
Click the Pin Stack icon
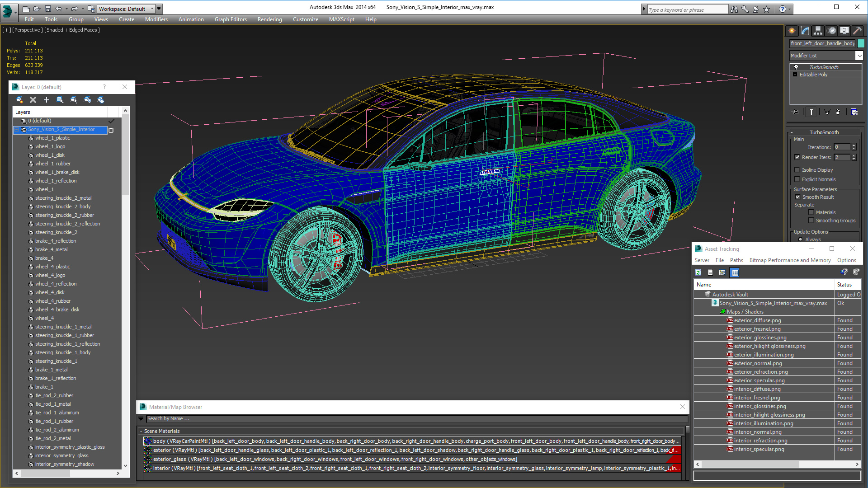(796, 112)
